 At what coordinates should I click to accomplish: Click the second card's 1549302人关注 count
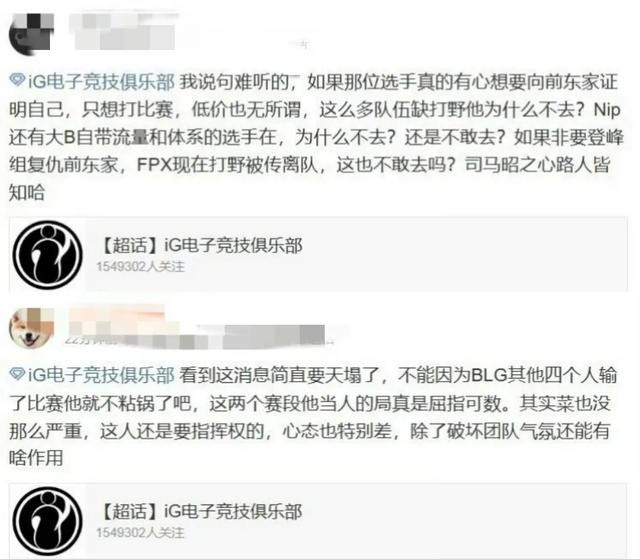pyautogui.click(x=140, y=533)
